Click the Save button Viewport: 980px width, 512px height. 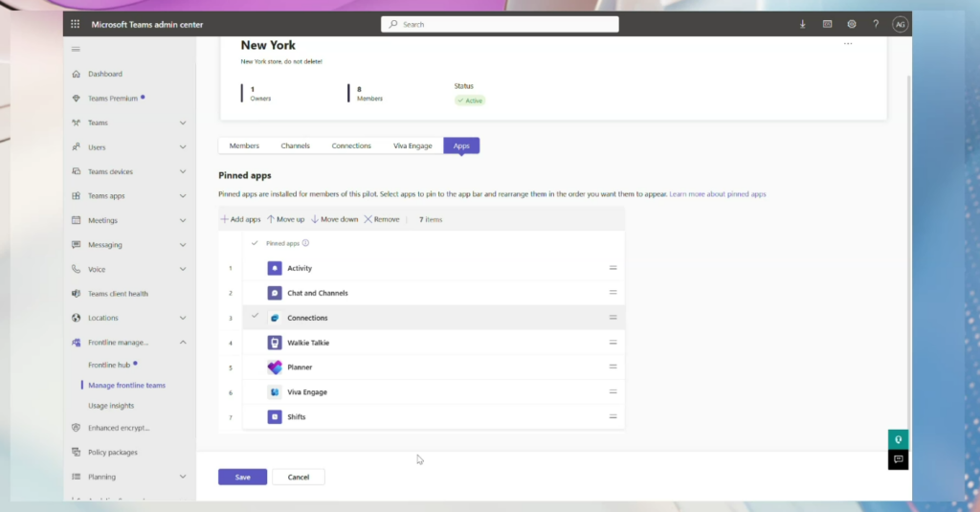pos(242,477)
